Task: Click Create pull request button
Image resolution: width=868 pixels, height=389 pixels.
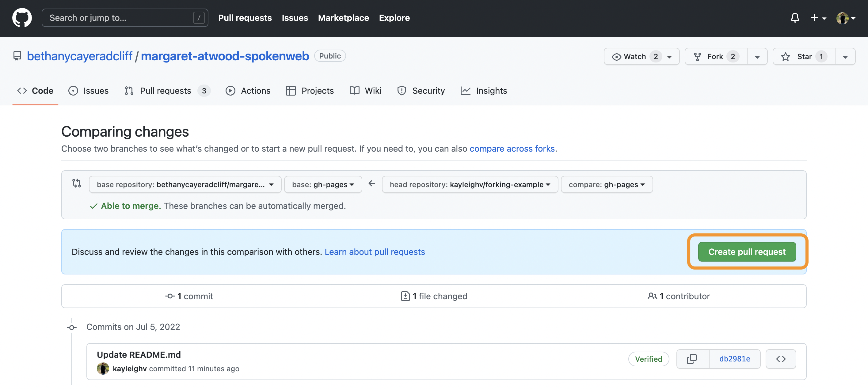Action: [747, 252]
